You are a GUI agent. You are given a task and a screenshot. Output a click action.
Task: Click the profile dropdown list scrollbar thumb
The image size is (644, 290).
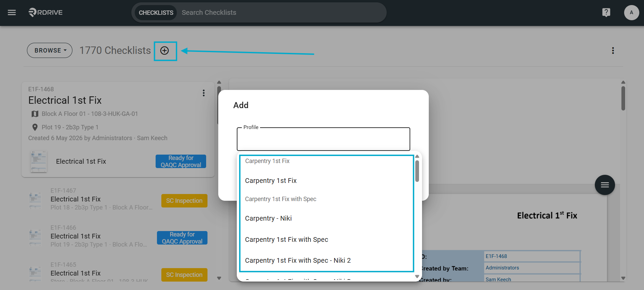coord(417,171)
